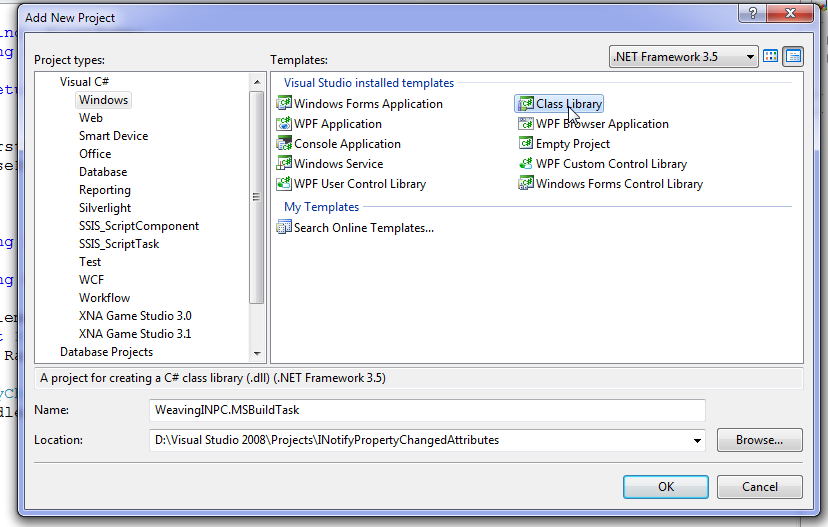Choose the WPF User Control Library icon
This screenshot has height=527, width=828.
(x=284, y=183)
